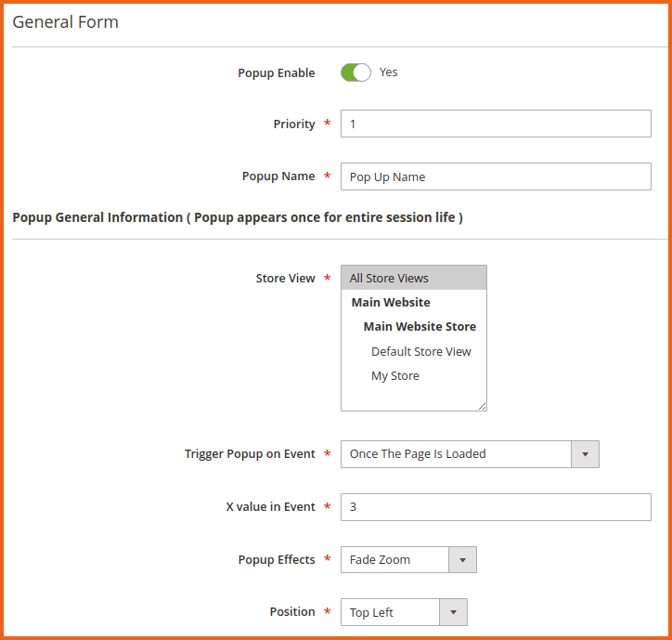Open the Trigger Popup on Event dropdown

[470, 454]
